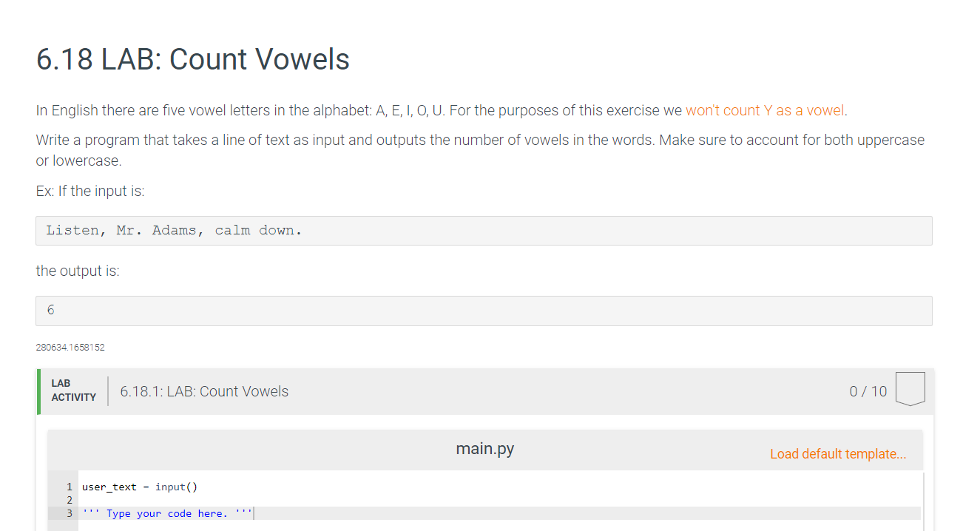Click the green bar beside LAB ACTIVITY
This screenshot has width=980, height=531.
tap(38, 390)
